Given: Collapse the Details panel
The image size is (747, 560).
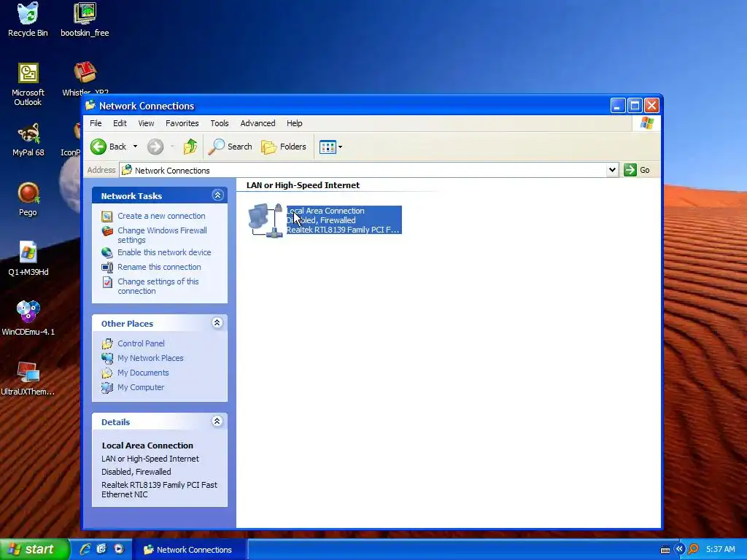Looking at the screenshot, I should [217, 421].
